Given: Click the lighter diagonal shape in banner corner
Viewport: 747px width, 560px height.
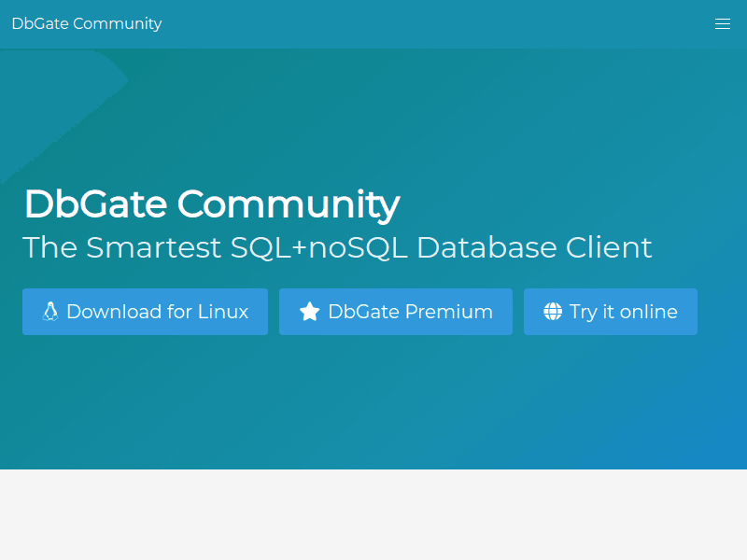Looking at the screenshot, I should [56, 103].
